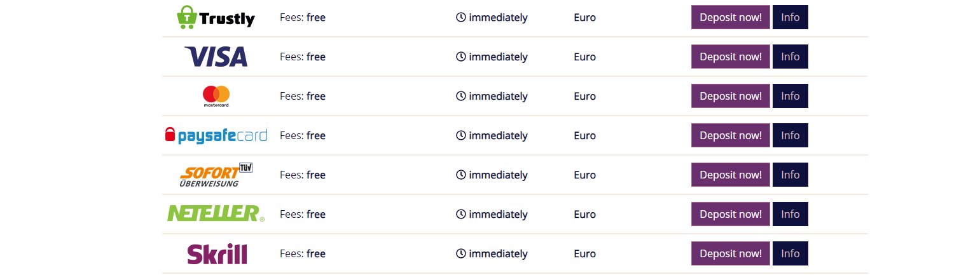Screen dimensions: 980x275
Task: Open Info for Trustly
Action: click(x=790, y=17)
